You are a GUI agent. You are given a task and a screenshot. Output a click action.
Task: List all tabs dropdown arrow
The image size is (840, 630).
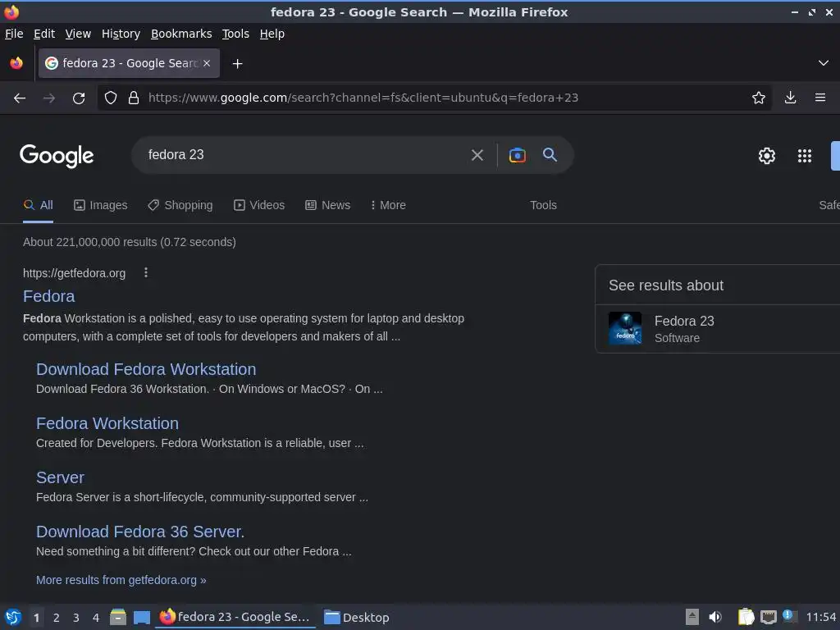(824, 63)
